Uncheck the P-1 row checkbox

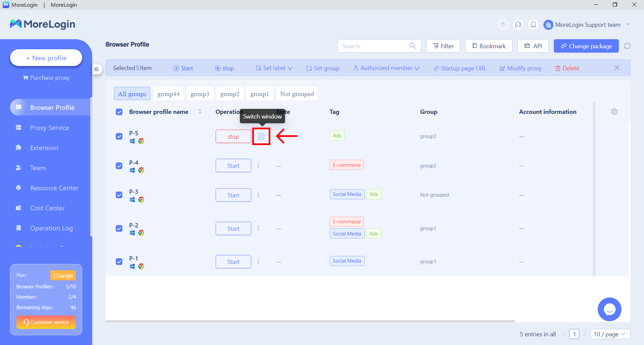point(119,262)
